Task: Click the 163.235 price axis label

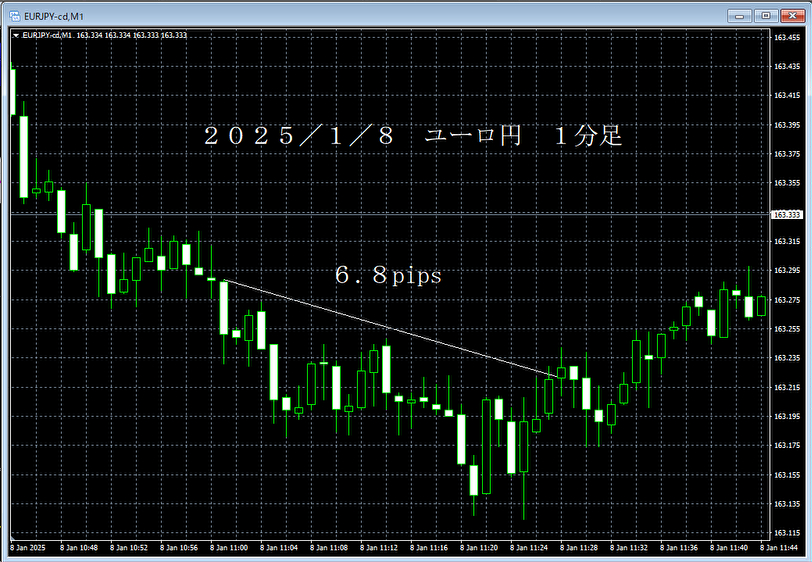Action: tap(787, 358)
